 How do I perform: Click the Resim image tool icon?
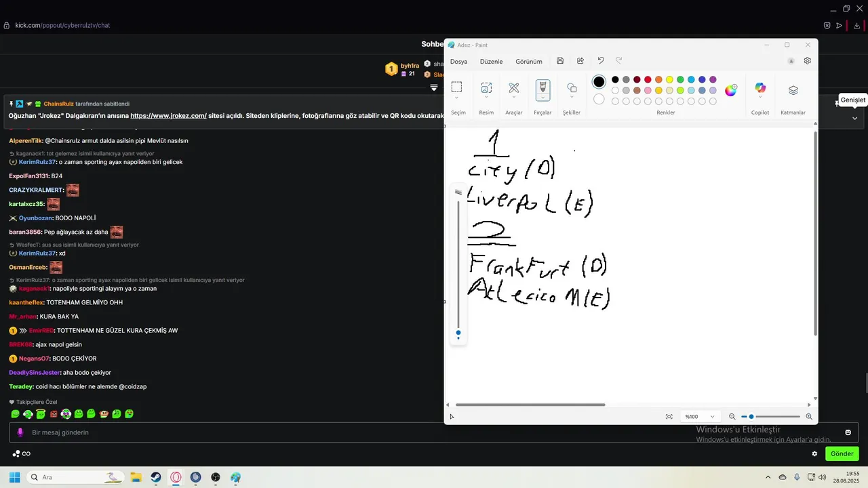486,87
